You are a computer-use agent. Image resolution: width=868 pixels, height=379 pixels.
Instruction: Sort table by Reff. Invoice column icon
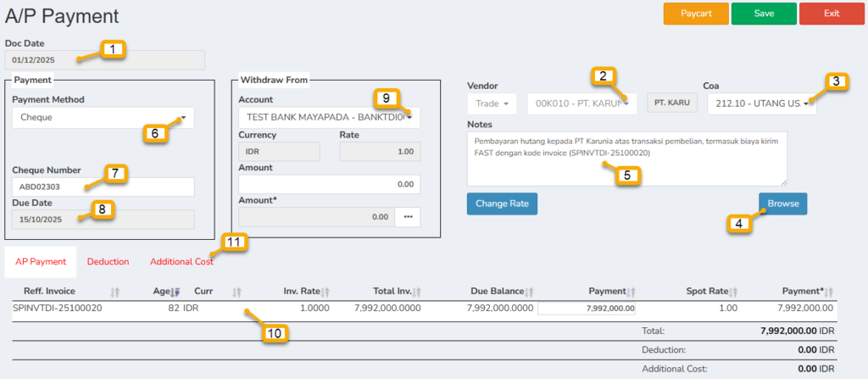[x=115, y=292]
